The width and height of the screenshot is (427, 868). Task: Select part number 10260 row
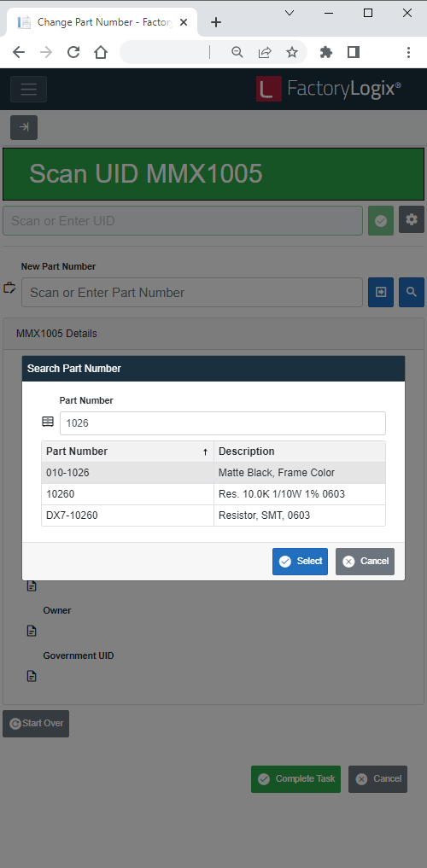click(213, 494)
